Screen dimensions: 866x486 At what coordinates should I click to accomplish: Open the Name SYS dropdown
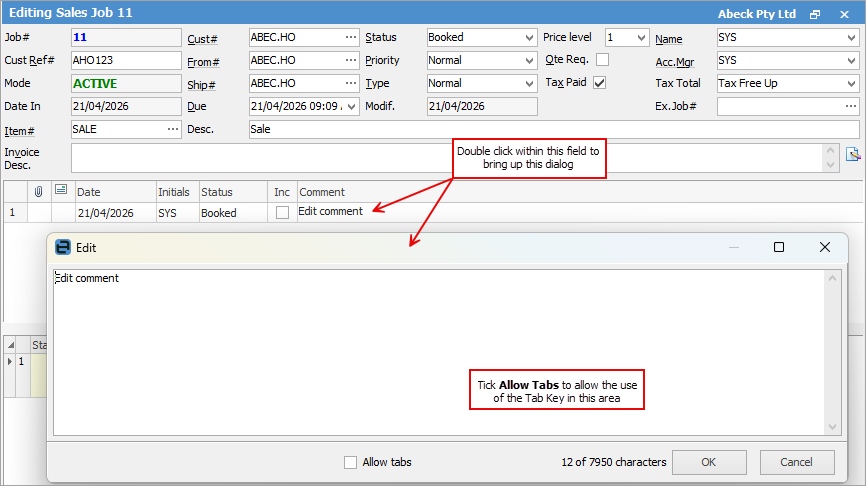click(851, 38)
